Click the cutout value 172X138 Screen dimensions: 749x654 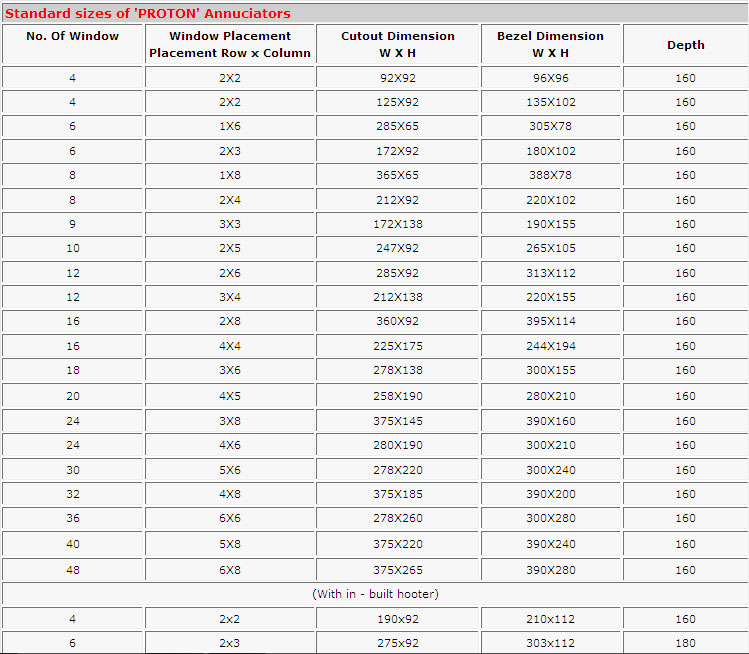click(397, 224)
